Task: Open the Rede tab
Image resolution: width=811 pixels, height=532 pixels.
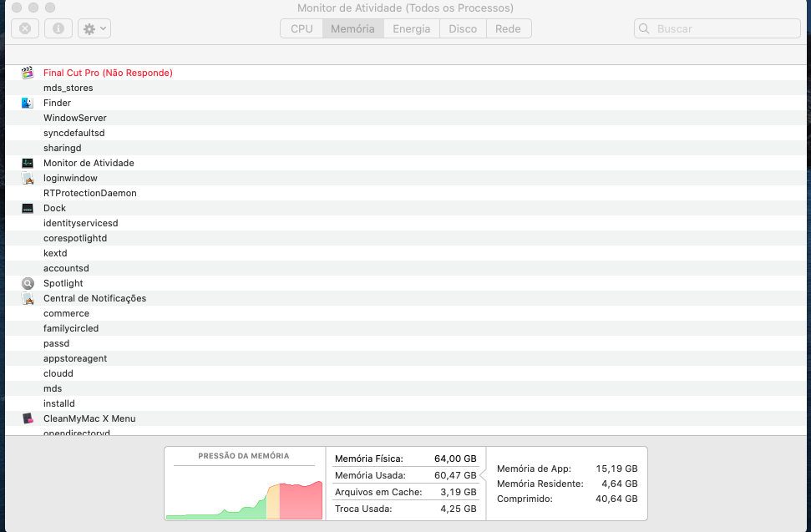Action: coord(508,29)
